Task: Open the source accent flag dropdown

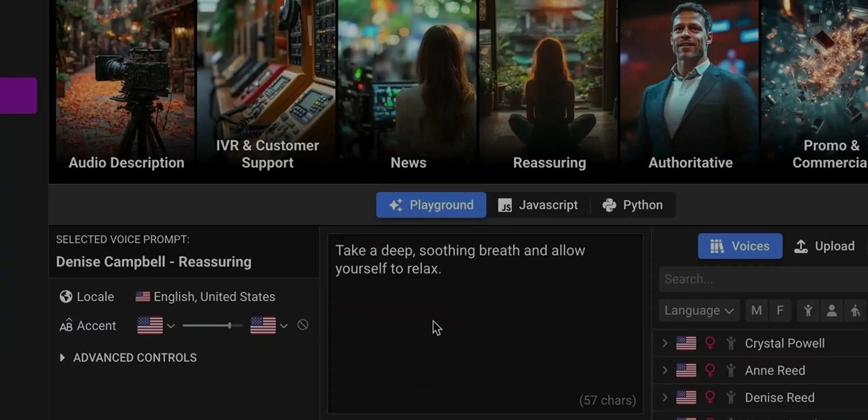Action: [156, 325]
